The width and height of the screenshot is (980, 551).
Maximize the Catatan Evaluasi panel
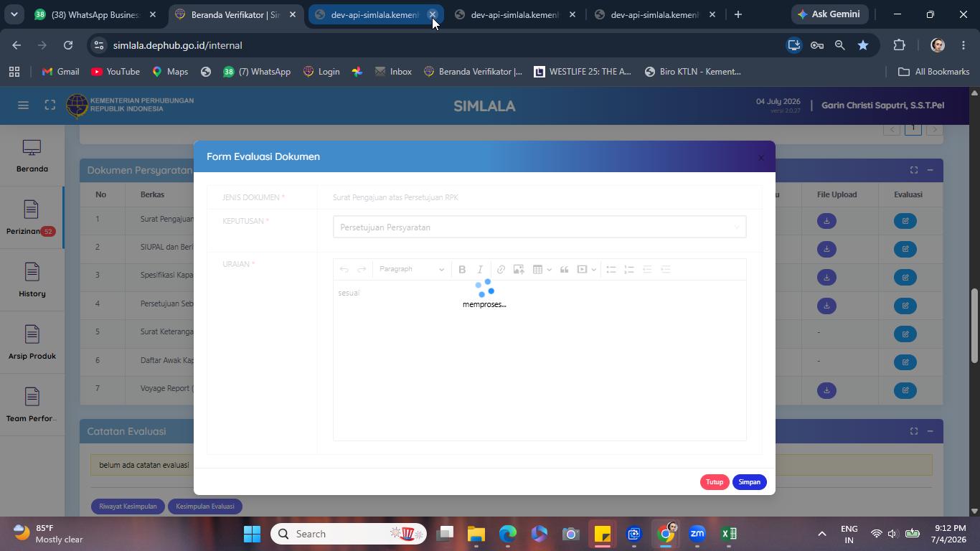pos(913,431)
